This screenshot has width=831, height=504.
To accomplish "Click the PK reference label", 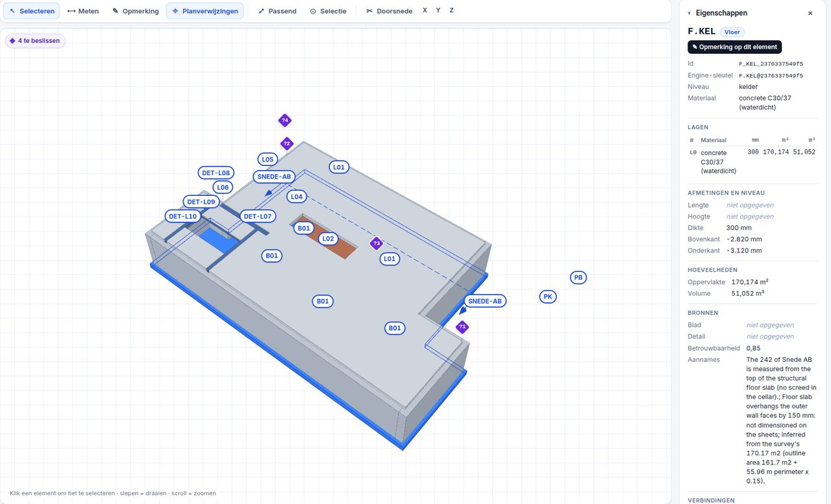I will pos(548,296).
